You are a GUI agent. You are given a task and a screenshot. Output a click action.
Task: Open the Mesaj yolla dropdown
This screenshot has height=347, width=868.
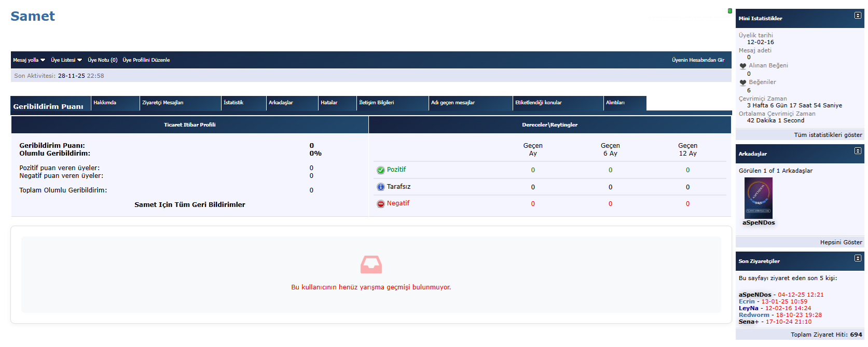coord(29,60)
